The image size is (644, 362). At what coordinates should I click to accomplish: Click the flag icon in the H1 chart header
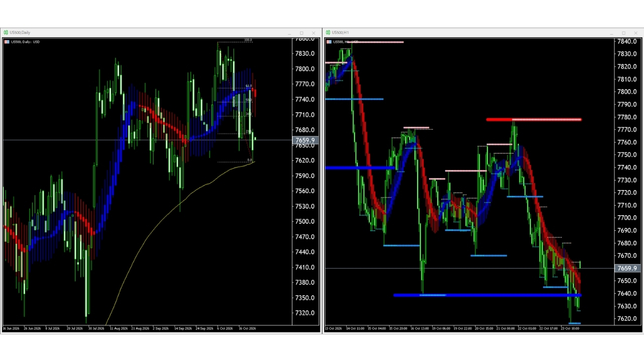pyautogui.click(x=329, y=42)
